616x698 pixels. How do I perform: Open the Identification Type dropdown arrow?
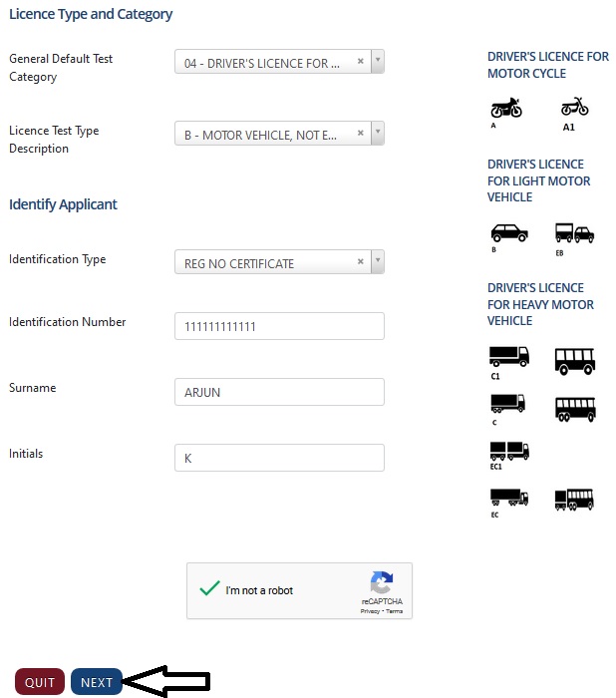pyautogui.click(x=378, y=263)
